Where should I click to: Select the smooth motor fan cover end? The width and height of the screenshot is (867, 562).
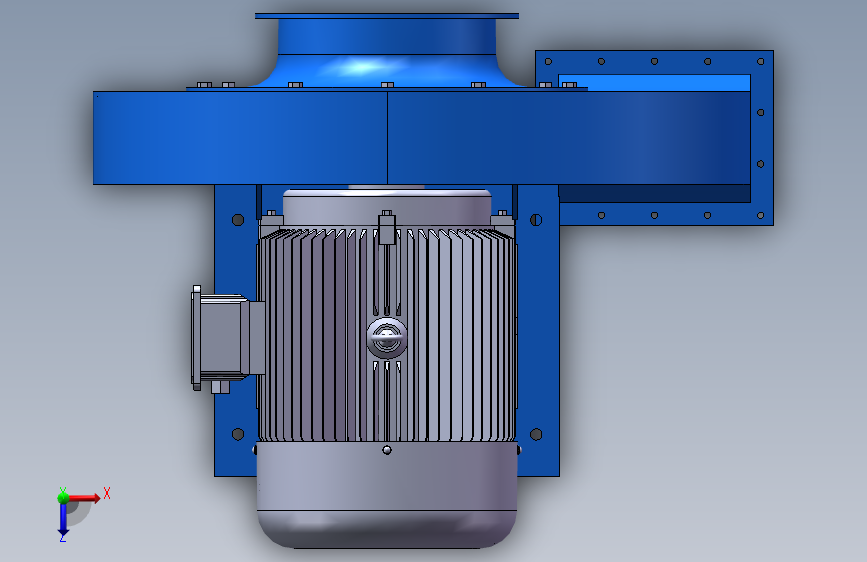tap(387, 495)
